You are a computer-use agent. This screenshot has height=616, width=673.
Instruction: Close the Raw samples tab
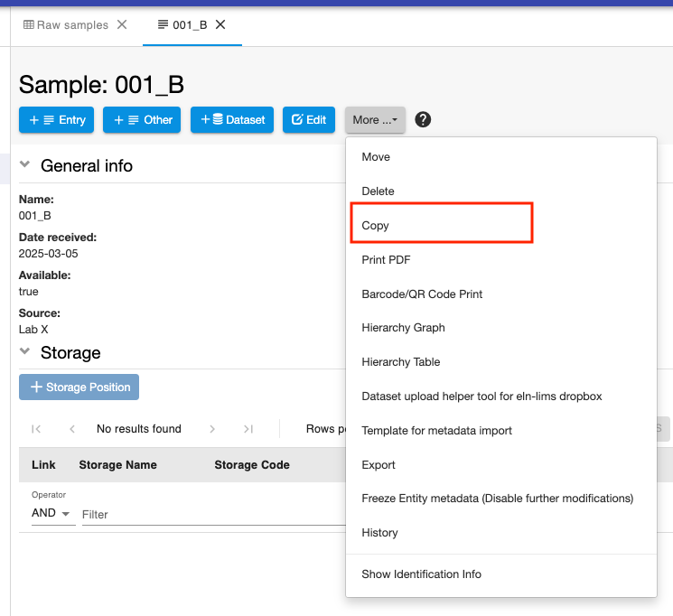(122, 25)
